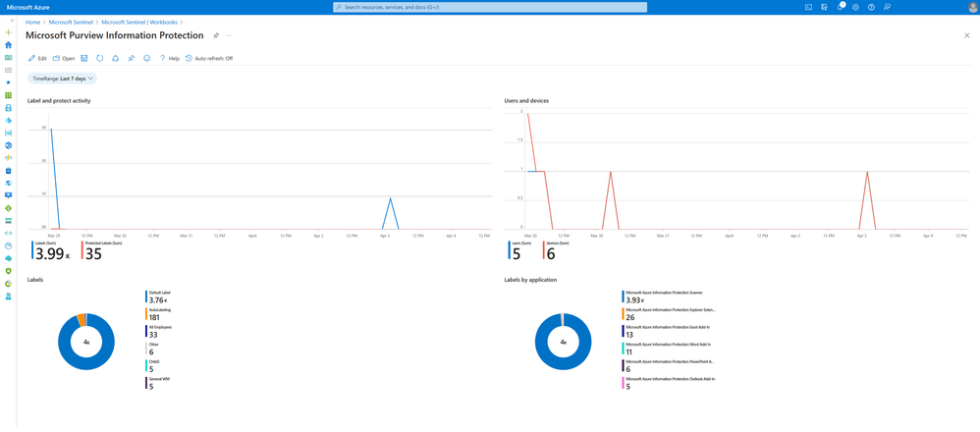The width and height of the screenshot is (980, 432).
Task: Click Home breadcrumb link
Action: pos(32,22)
